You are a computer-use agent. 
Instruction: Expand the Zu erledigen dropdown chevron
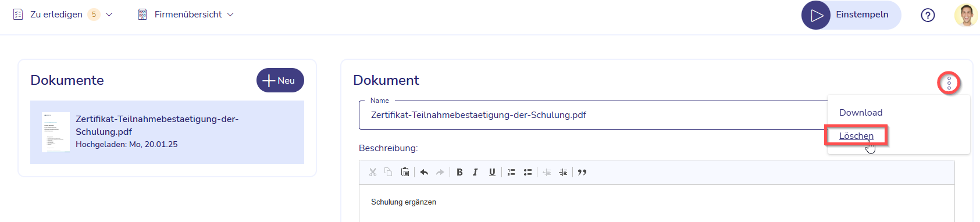(109, 15)
